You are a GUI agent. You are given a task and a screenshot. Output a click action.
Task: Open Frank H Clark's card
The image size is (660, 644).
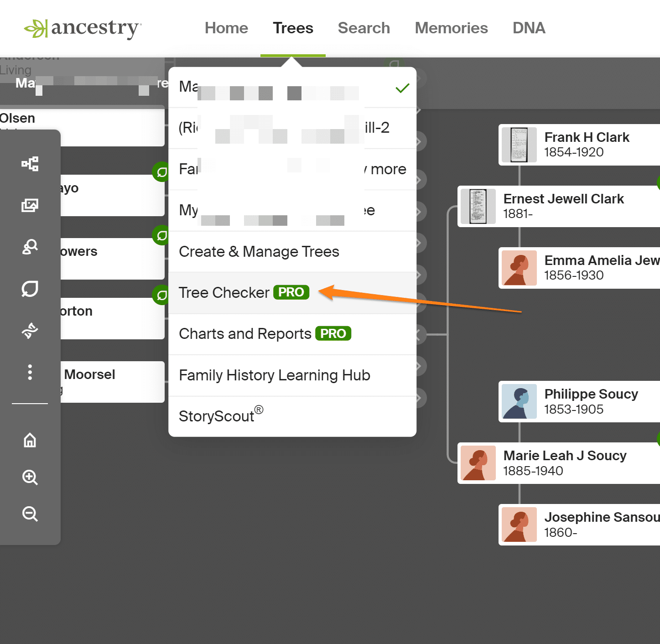[579, 145]
